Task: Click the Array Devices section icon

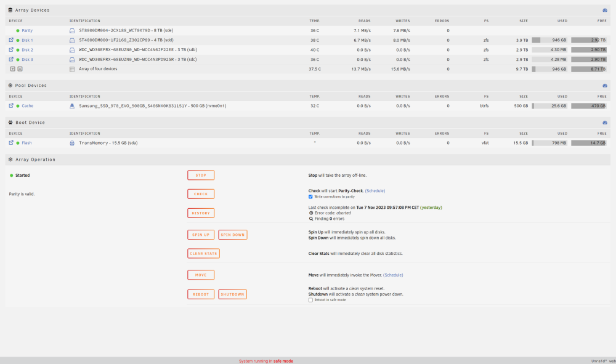Action: click(10, 10)
